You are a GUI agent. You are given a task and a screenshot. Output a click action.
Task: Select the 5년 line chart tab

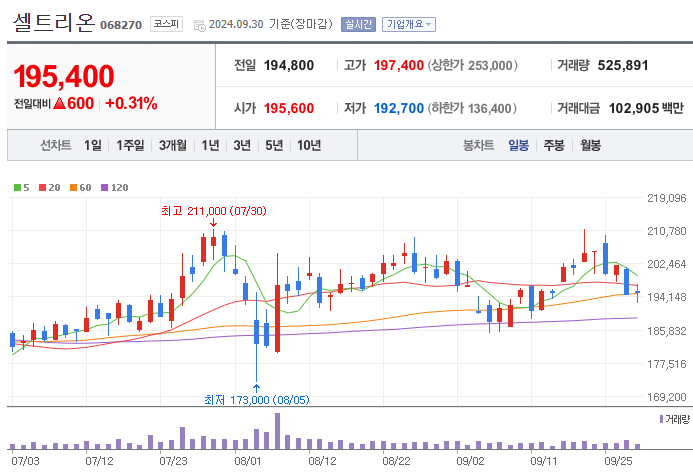point(274,145)
